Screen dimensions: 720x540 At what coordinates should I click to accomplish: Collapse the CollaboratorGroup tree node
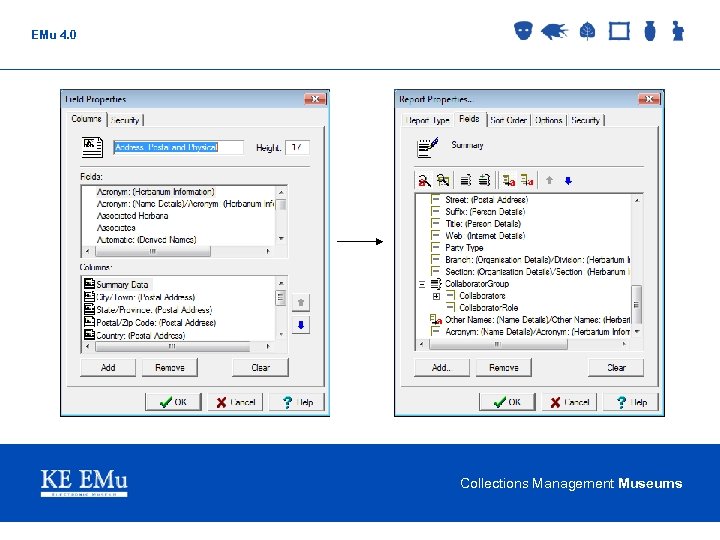tap(422, 284)
